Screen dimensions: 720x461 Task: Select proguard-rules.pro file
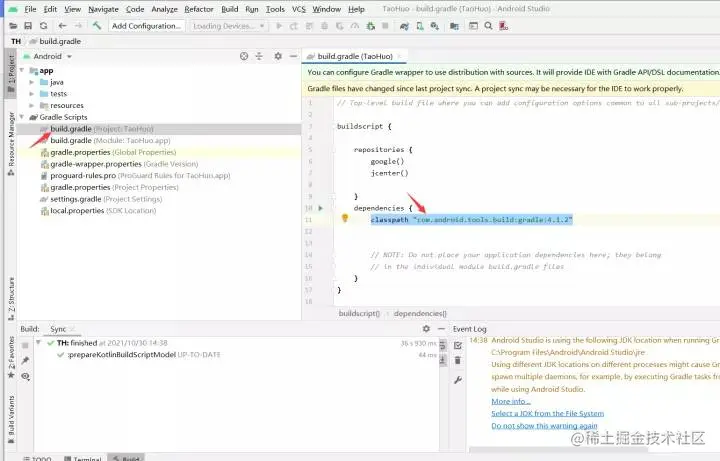coord(135,175)
